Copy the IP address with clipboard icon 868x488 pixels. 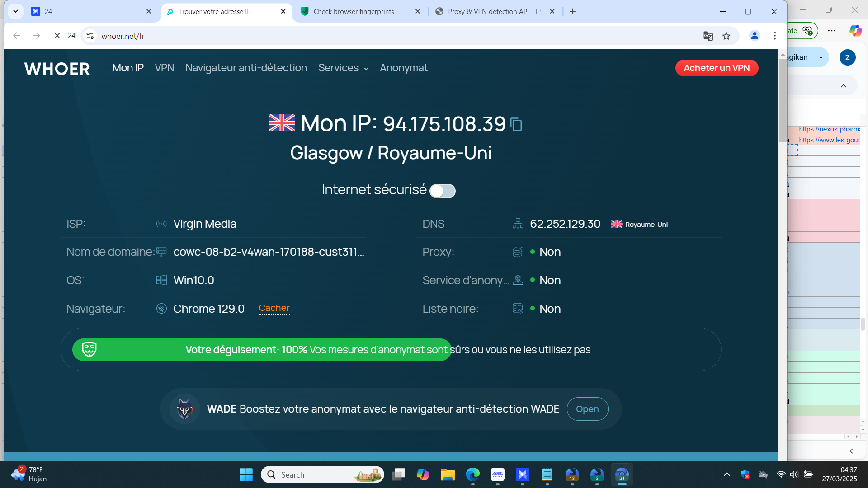516,124
